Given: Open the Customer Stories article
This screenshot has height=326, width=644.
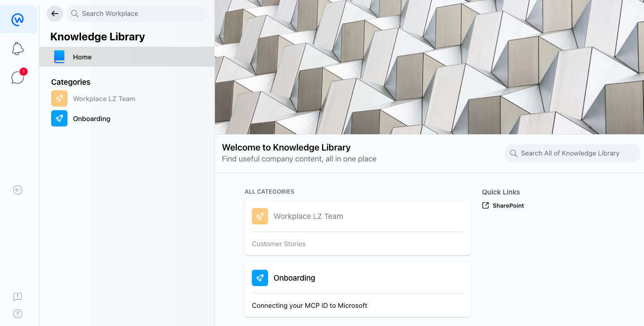Looking at the screenshot, I should tap(279, 243).
